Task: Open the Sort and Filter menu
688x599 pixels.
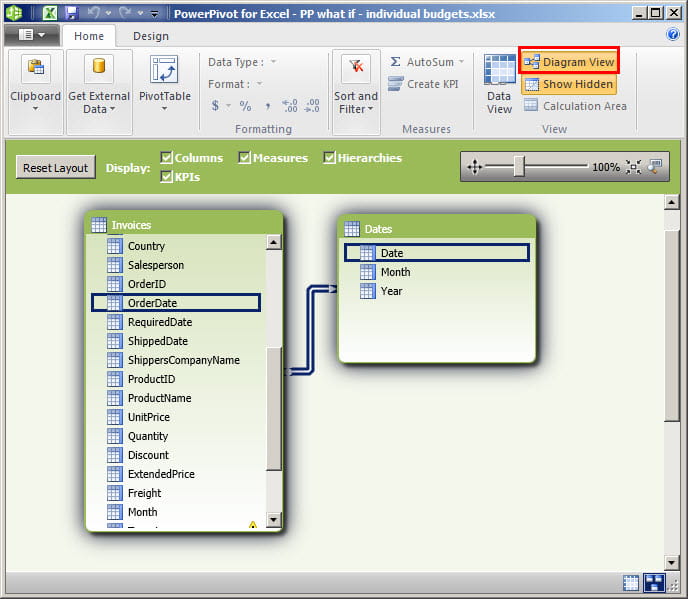Action: click(356, 109)
